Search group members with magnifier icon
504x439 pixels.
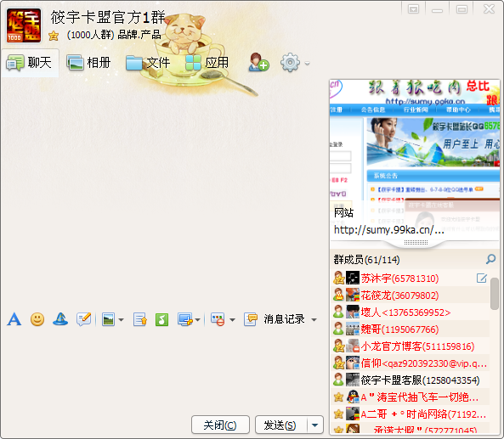(490, 259)
